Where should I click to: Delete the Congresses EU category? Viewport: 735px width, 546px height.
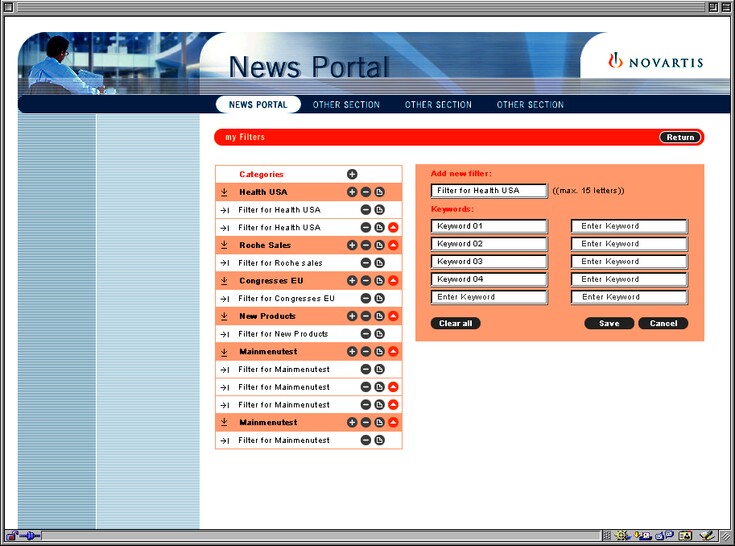point(366,281)
